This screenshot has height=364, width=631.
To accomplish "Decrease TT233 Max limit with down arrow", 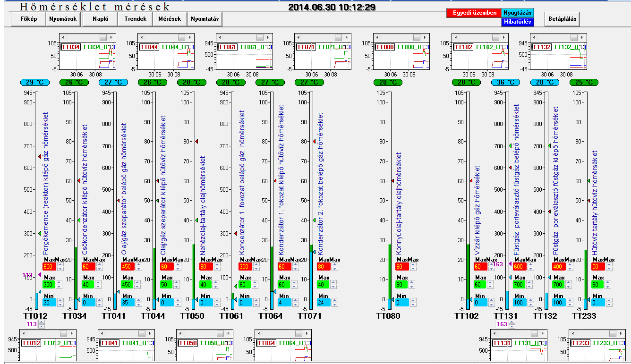I will pyautogui.click(x=608, y=287).
